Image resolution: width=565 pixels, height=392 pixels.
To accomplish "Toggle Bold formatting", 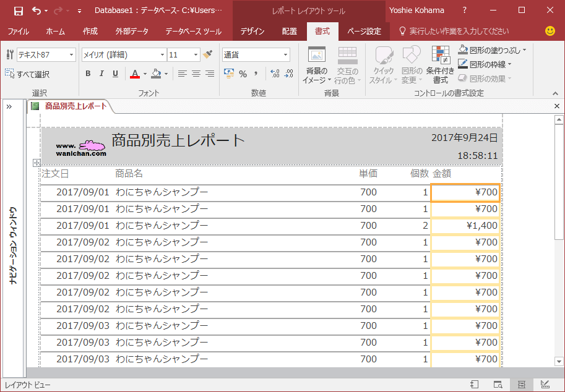I will click(88, 74).
